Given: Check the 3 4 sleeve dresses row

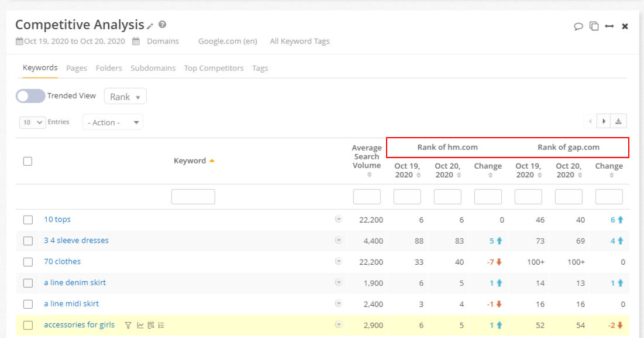Looking at the screenshot, I should 28,241.
